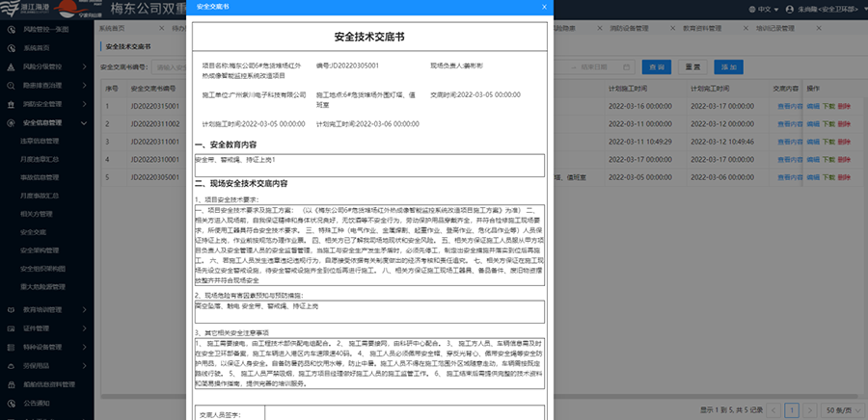Open 安全架构管理 in the sidebar

40,250
